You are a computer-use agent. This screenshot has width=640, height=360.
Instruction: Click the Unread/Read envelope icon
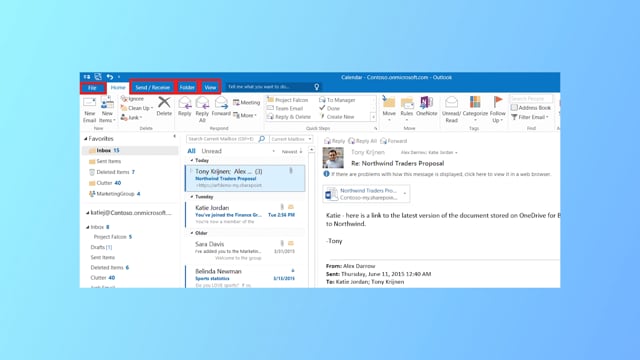point(451,102)
